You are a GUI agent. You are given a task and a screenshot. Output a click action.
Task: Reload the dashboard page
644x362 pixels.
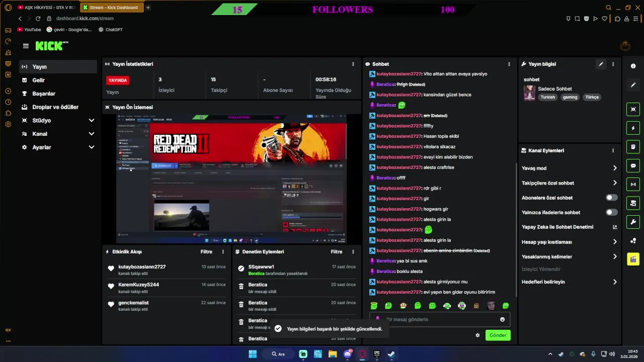pos(38,19)
